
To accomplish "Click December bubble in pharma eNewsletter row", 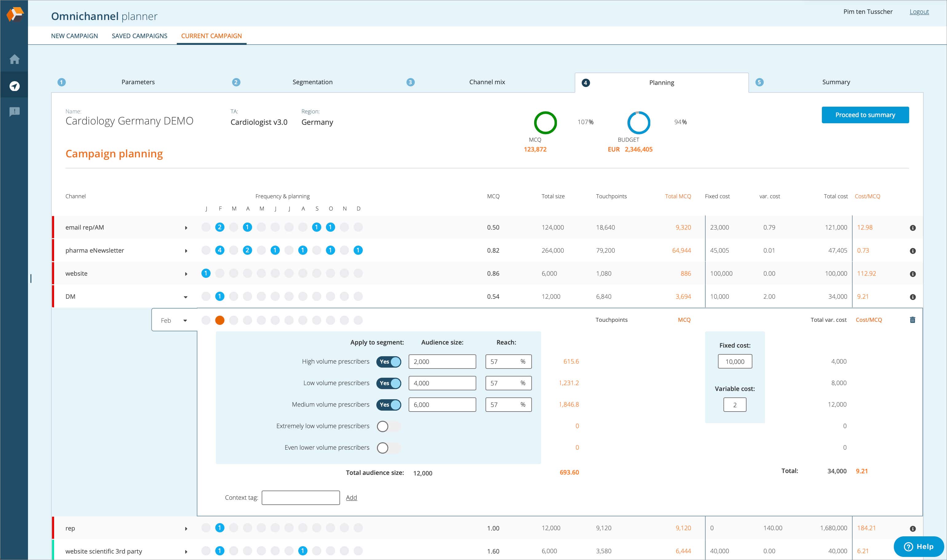I will pos(358,250).
